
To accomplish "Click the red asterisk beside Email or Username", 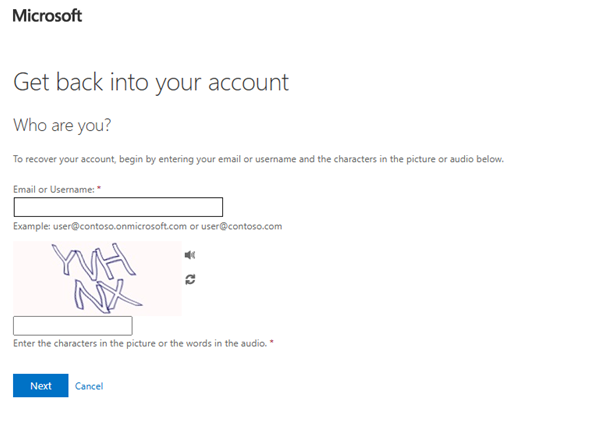I will click(99, 188).
